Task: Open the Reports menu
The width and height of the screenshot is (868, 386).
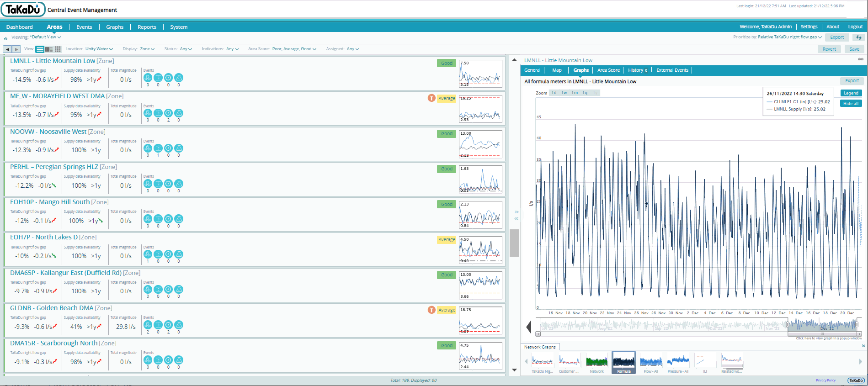Action: point(147,27)
